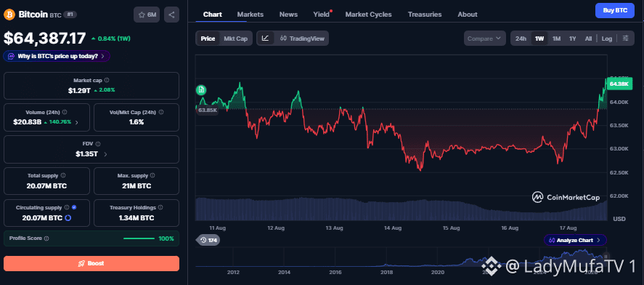Click the green document marker on chart

click(x=201, y=89)
